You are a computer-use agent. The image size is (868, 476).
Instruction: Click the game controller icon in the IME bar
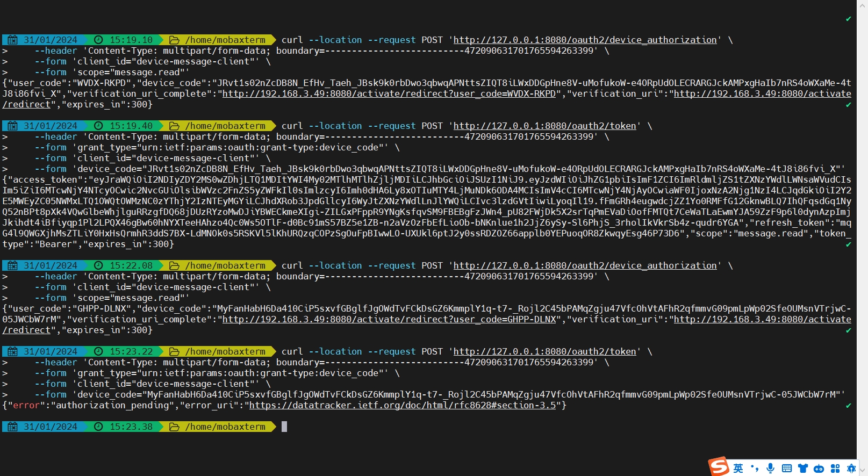click(x=819, y=468)
